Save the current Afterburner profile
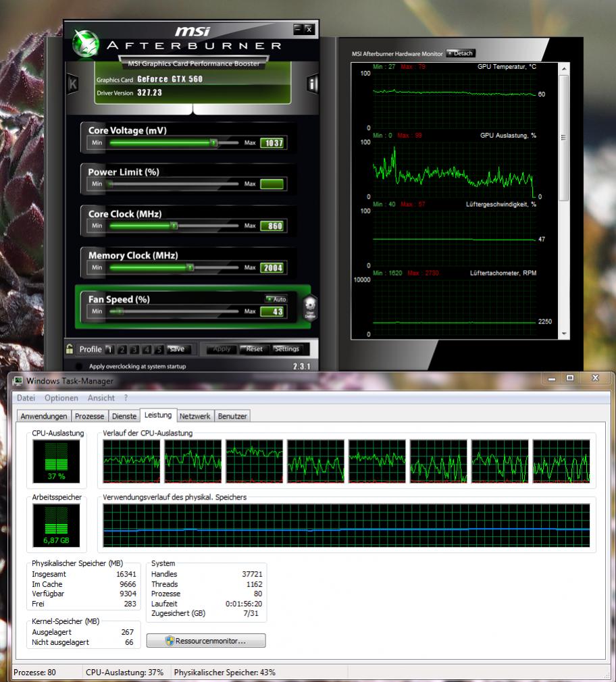 tap(178, 349)
